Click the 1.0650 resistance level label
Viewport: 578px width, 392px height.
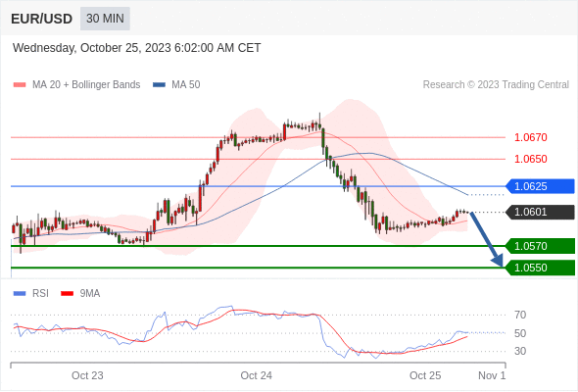point(530,159)
